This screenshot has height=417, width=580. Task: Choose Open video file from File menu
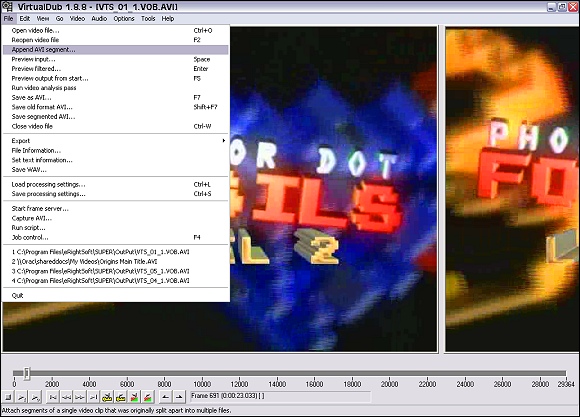(115, 30)
